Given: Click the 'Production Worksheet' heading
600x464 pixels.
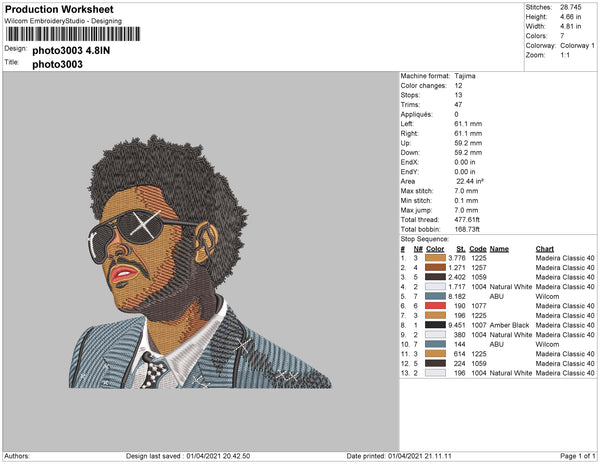Looking at the screenshot, I should (59, 10).
